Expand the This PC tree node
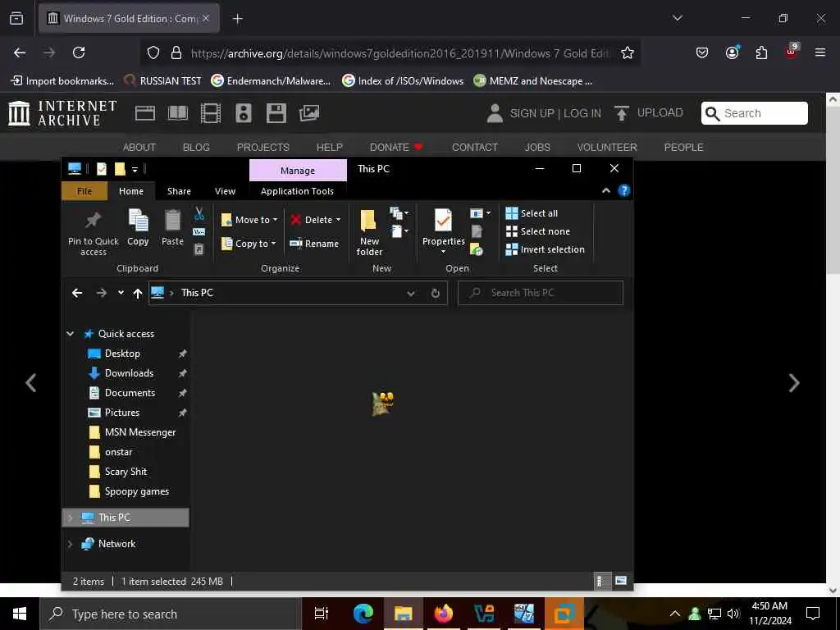 (x=71, y=518)
